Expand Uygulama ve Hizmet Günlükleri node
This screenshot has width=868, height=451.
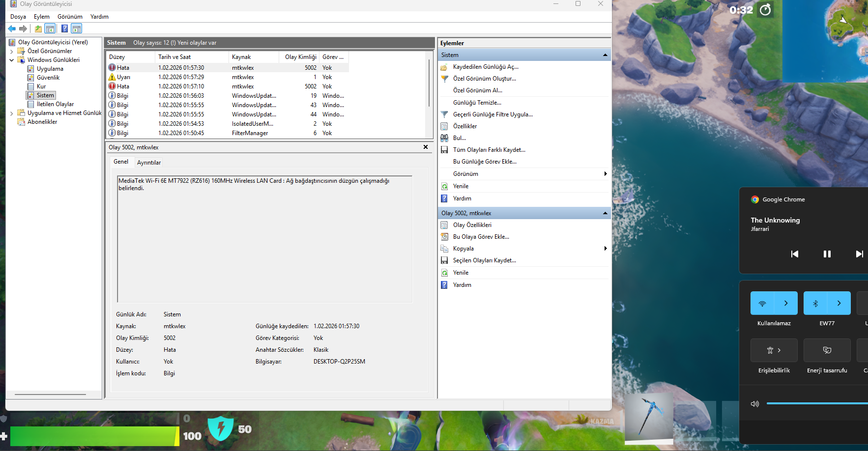(x=12, y=113)
